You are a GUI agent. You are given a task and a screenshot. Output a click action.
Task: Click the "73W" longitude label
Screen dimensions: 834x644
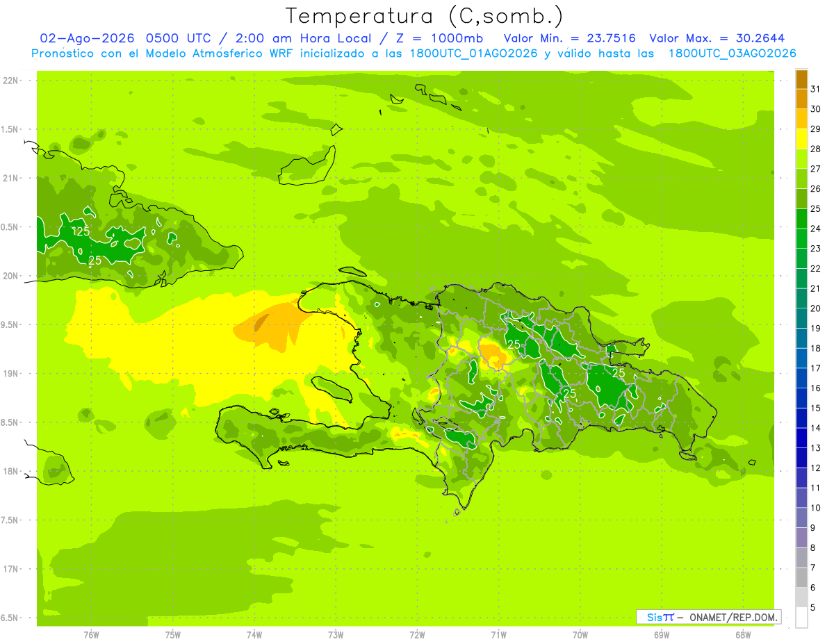[336, 634]
